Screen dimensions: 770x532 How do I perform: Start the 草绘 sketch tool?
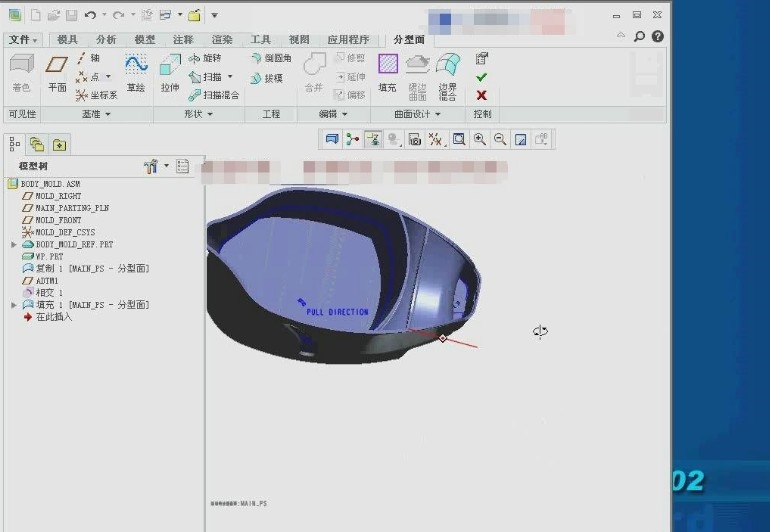[136, 73]
